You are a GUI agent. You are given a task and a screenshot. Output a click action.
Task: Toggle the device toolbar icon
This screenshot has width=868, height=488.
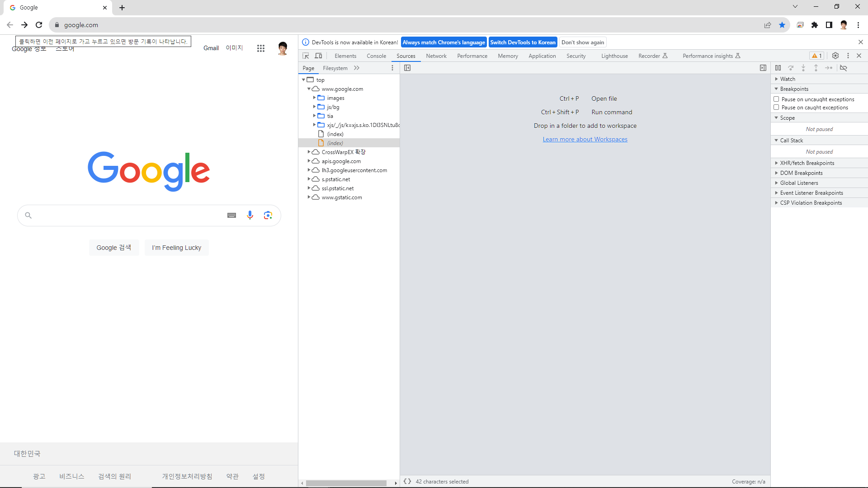coord(318,56)
